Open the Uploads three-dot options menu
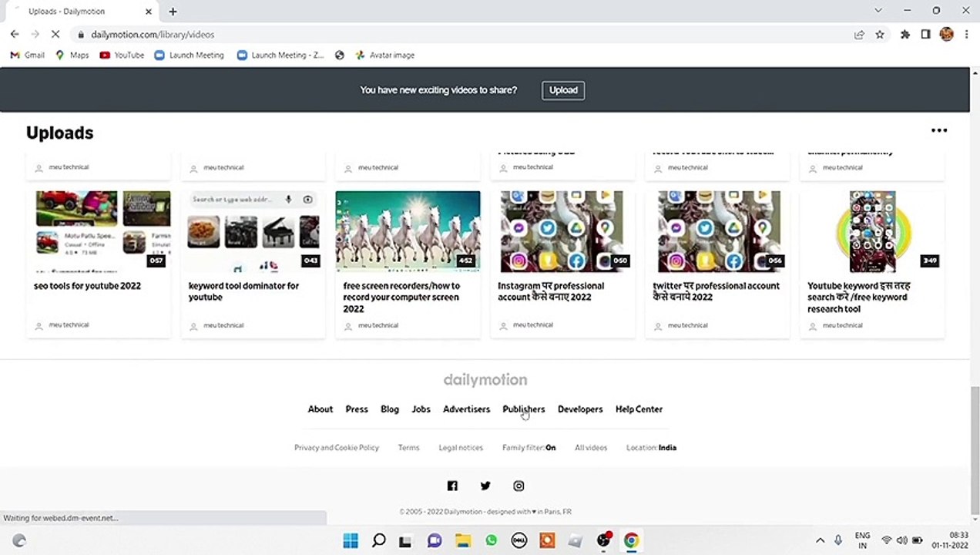This screenshot has width=980, height=555. pyautogui.click(x=938, y=130)
